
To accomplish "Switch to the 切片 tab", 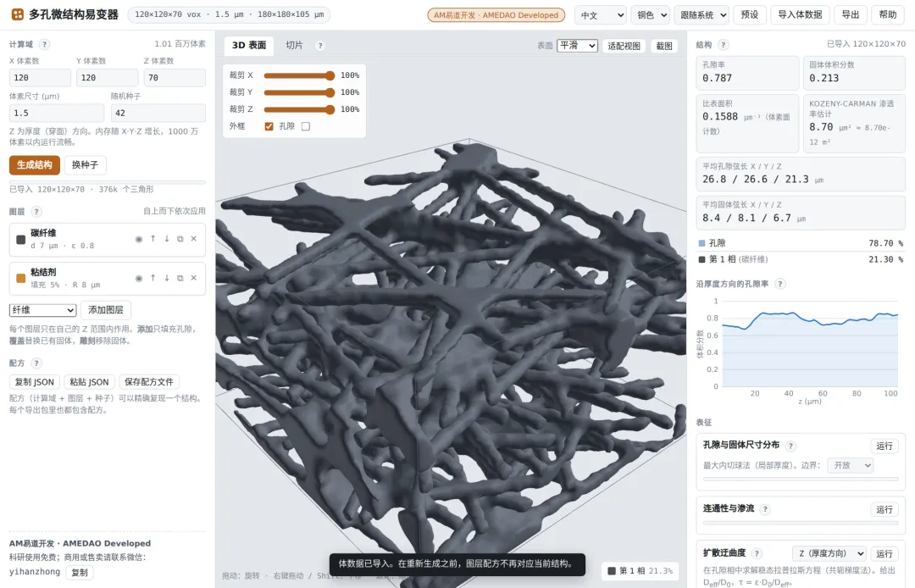I will click(x=294, y=45).
